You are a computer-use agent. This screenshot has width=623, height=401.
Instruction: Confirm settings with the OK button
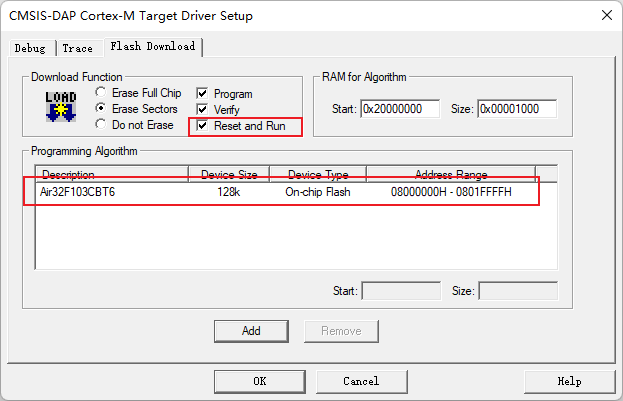coord(259,381)
